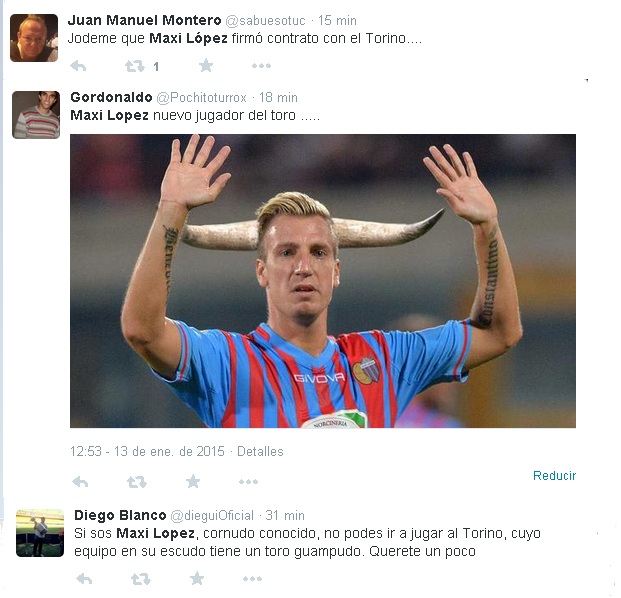Image resolution: width=621 pixels, height=598 pixels.
Task: Open the @sabuesotuc profile handle
Action: coord(265,21)
